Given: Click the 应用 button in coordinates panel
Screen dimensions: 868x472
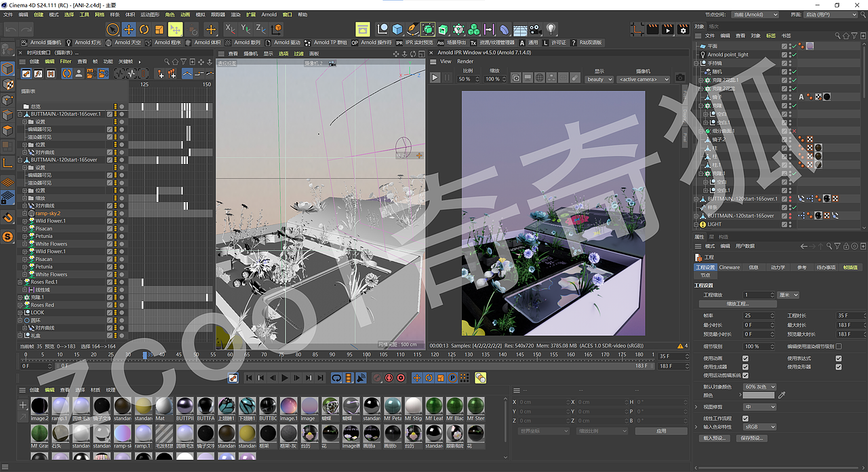Looking at the screenshot, I should point(661,431).
